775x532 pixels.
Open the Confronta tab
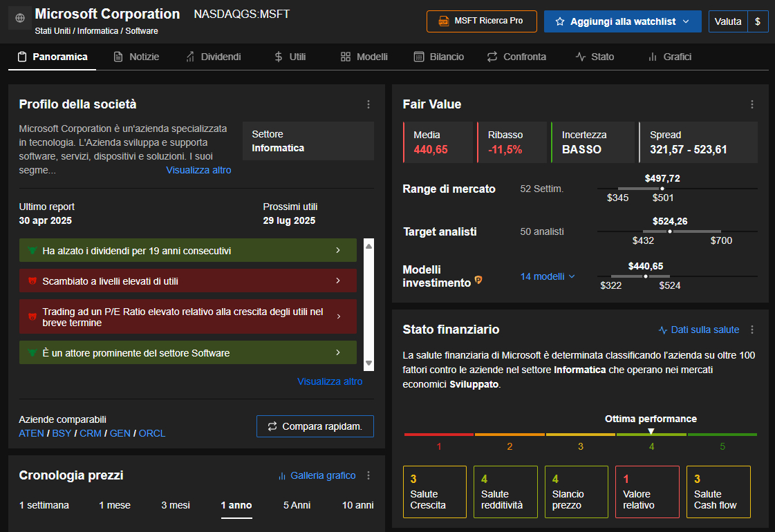pos(516,57)
